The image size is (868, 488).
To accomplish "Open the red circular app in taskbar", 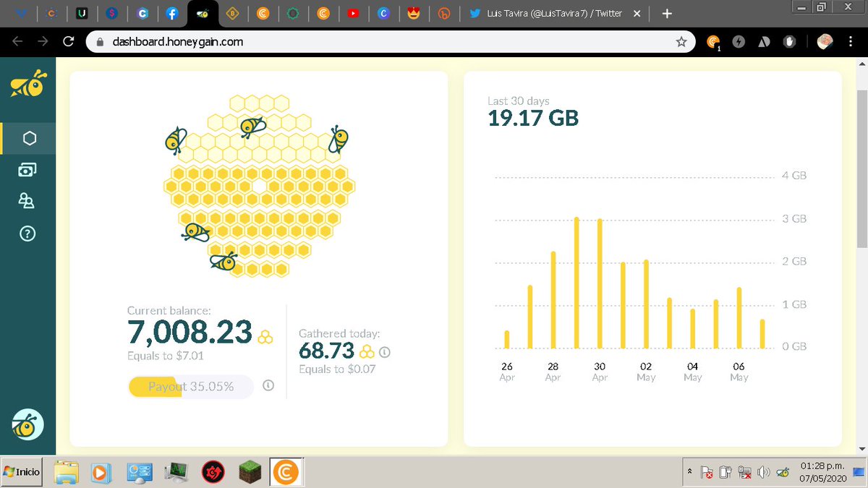I will (212, 473).
